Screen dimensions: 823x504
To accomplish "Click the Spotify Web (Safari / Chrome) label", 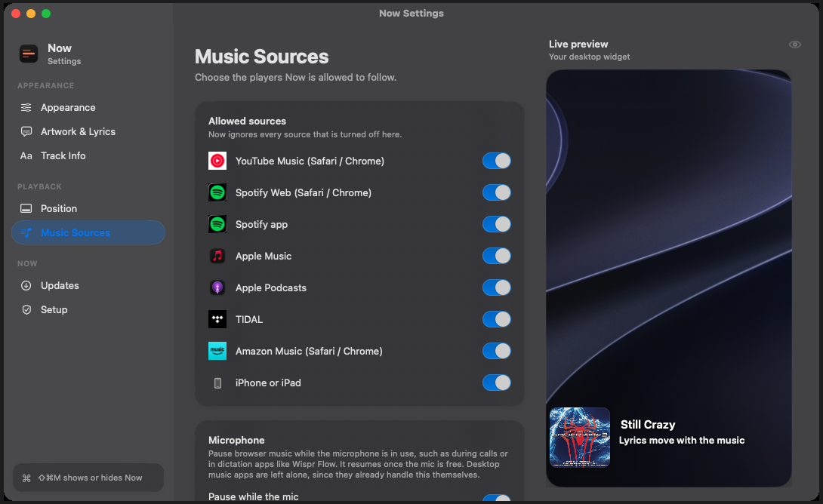I will (304, 193).
